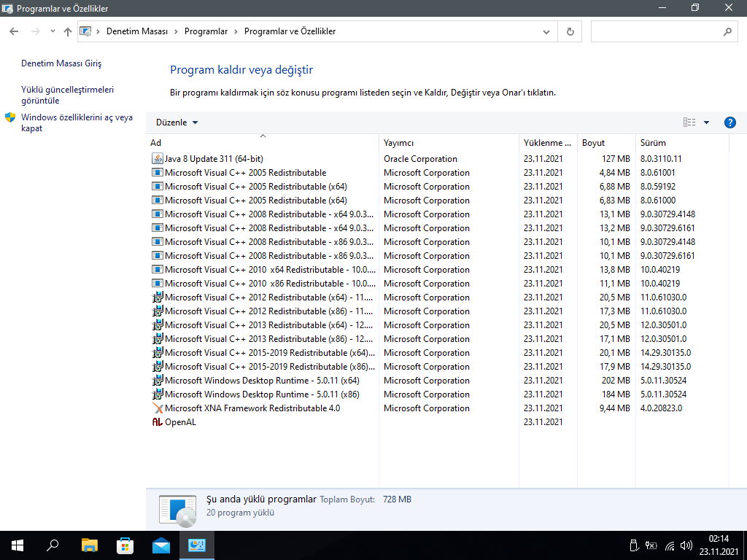The height and width of the screenshot is (560, 747).
Task: Click the Microsoft XNA Framework Redistributable icon
Action: [x=158, y=408]
